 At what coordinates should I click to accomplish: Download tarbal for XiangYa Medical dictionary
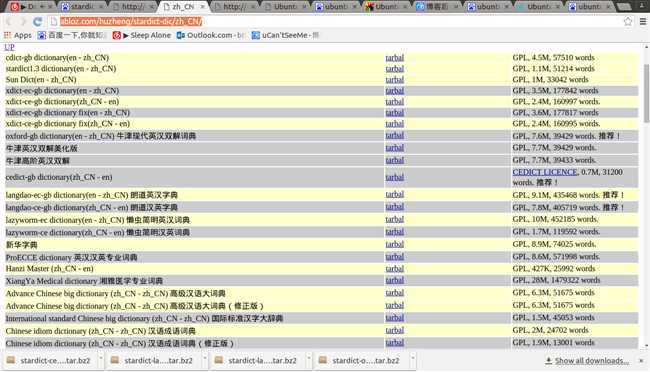tap(395, 281)
